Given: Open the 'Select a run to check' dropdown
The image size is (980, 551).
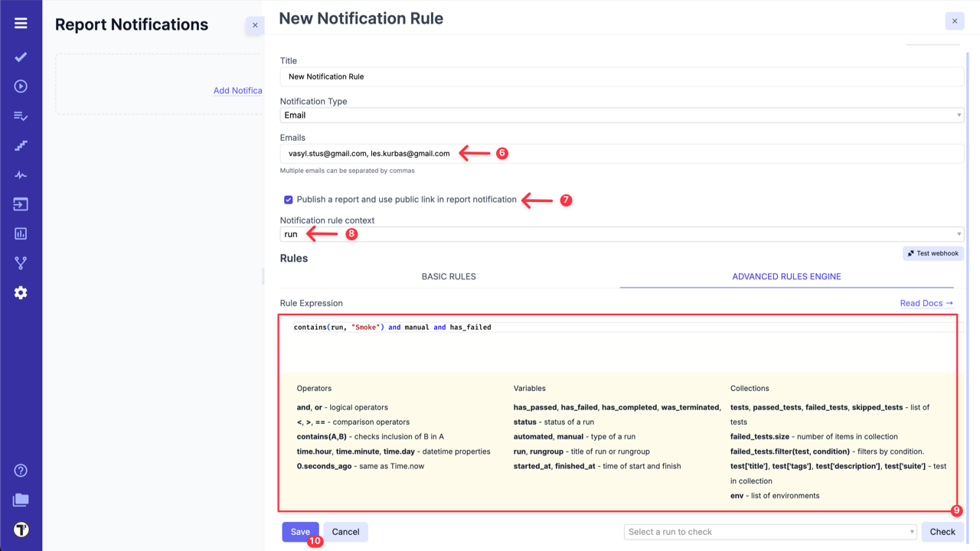Looking at the screenshot, I should (769, 531).
